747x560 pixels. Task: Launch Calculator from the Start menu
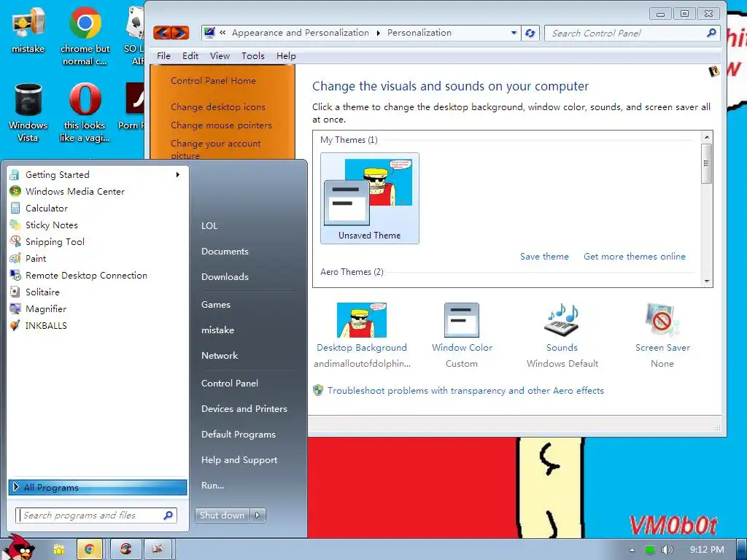[x=46, y=208]
